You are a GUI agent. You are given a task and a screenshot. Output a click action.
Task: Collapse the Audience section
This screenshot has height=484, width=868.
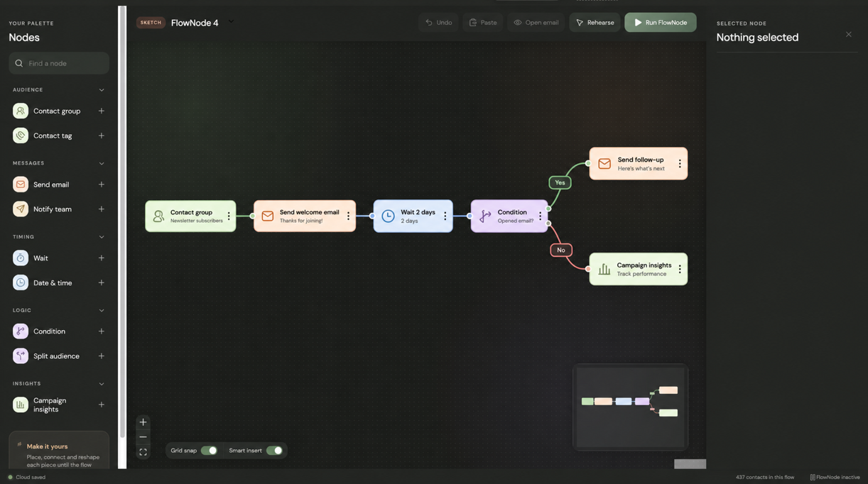102,90
